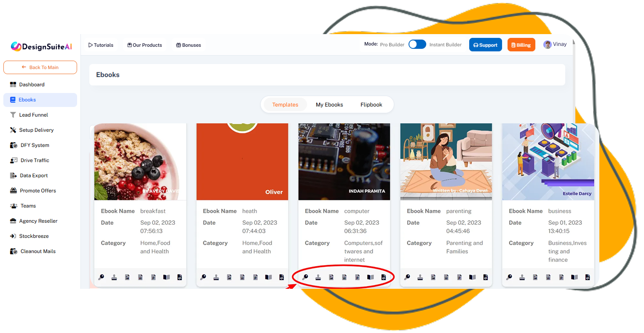Open Stockbreeze in the sidebar
Image resolution: width=644 pixels, height=333 pixels.
(x=40, y=236)
